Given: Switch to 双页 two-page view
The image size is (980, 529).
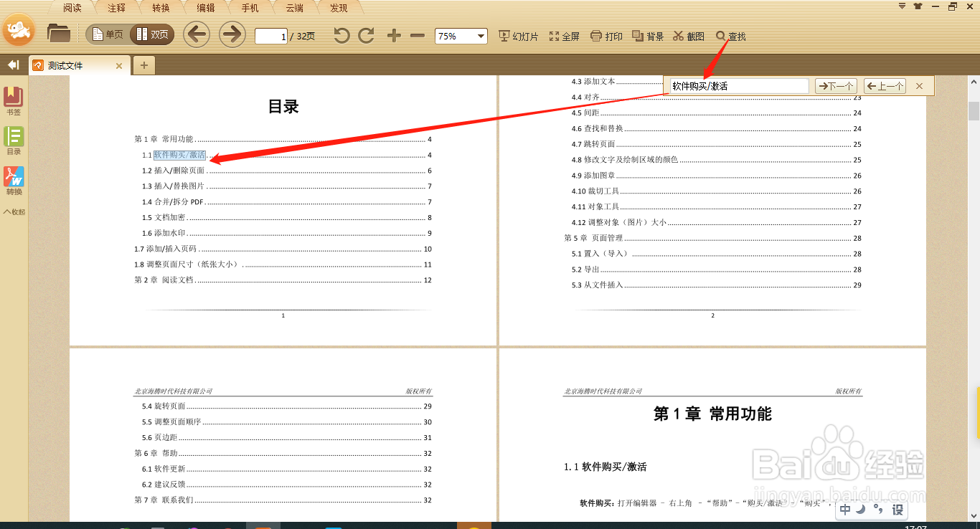Looking at the screenshot, I should point(153,34).
